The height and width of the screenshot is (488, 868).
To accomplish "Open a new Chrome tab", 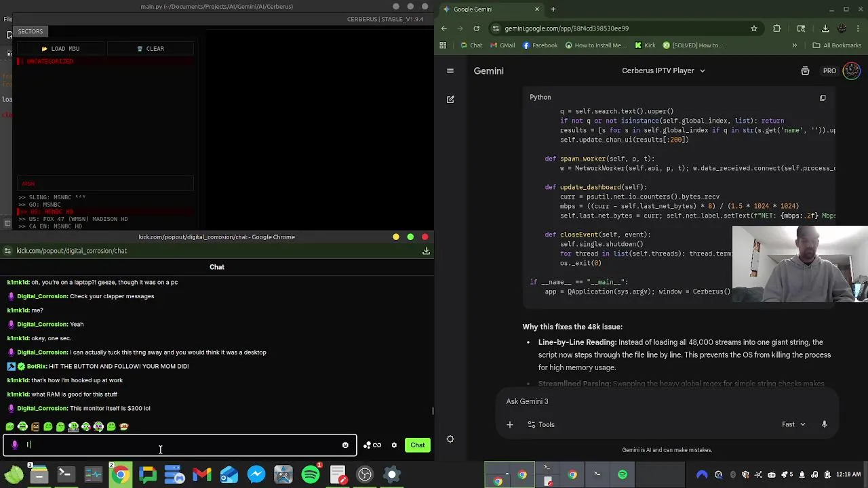I will click(553, 9).
